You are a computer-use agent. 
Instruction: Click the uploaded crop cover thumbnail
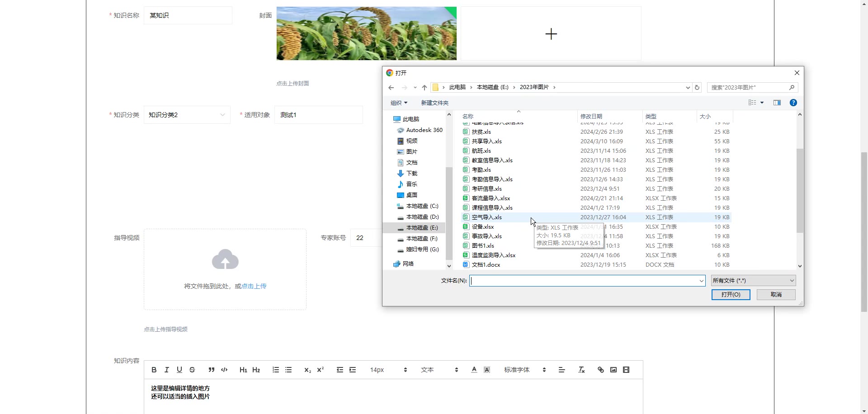(x=367, y=33)
